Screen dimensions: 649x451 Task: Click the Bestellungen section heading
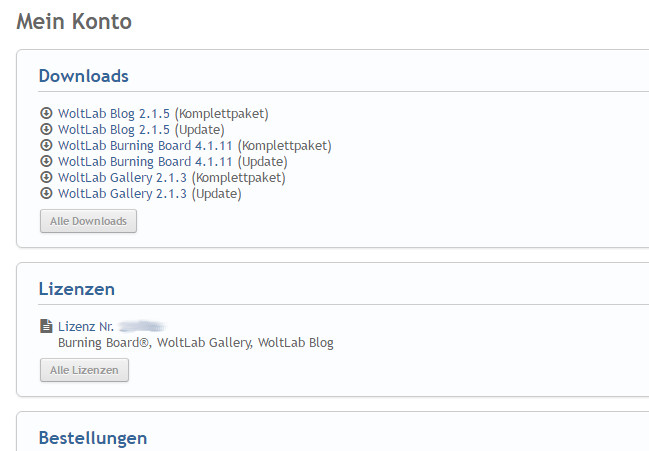92,438
